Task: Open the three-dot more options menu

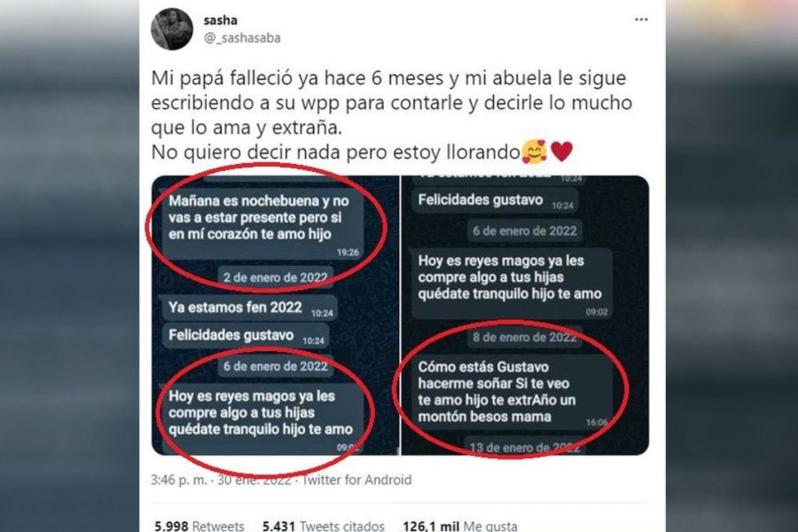Action: coord(641,20)
